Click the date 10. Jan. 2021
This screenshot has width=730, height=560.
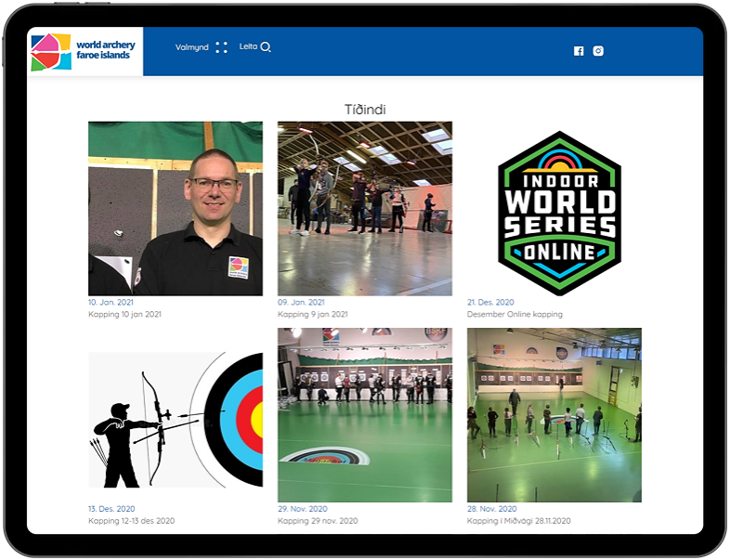click(x=111, y=302)
